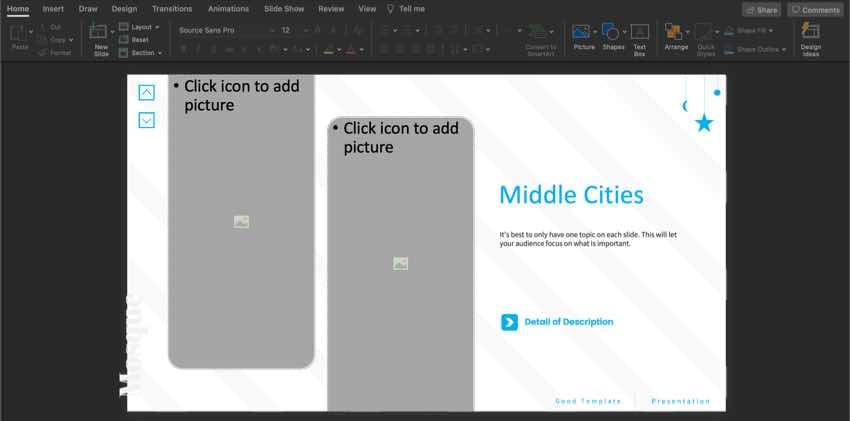The image size is (850, 421).
Task: Click the down chevron box on slide
Action: tap(147, 120)
